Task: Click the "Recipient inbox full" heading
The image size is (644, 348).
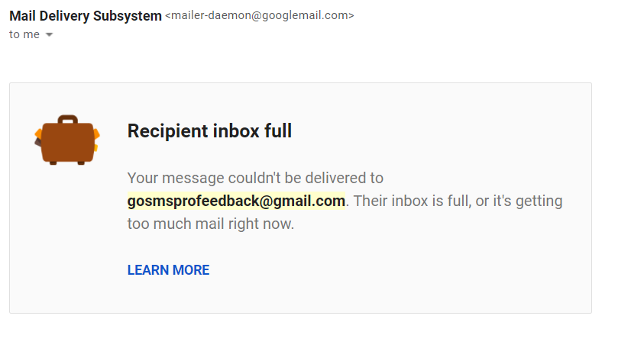Action: click(x=209, y=131)
